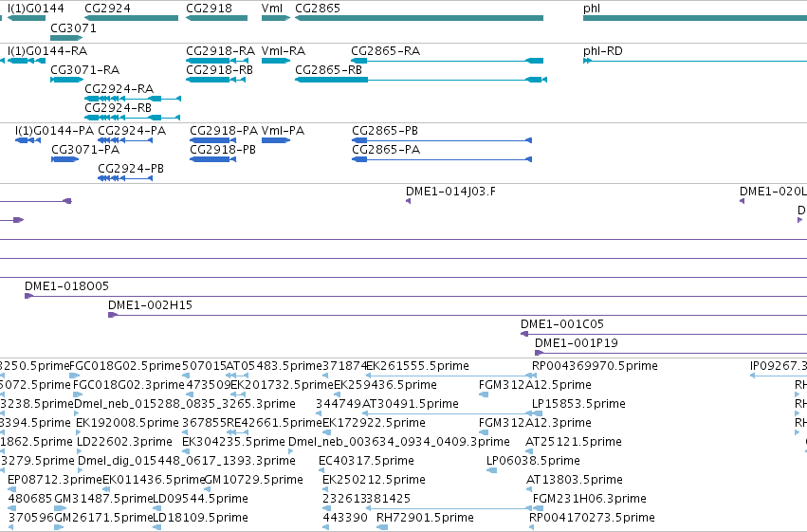Click the Vml-PA protein label
Screen dimensions: 807x532
point(284,131)
